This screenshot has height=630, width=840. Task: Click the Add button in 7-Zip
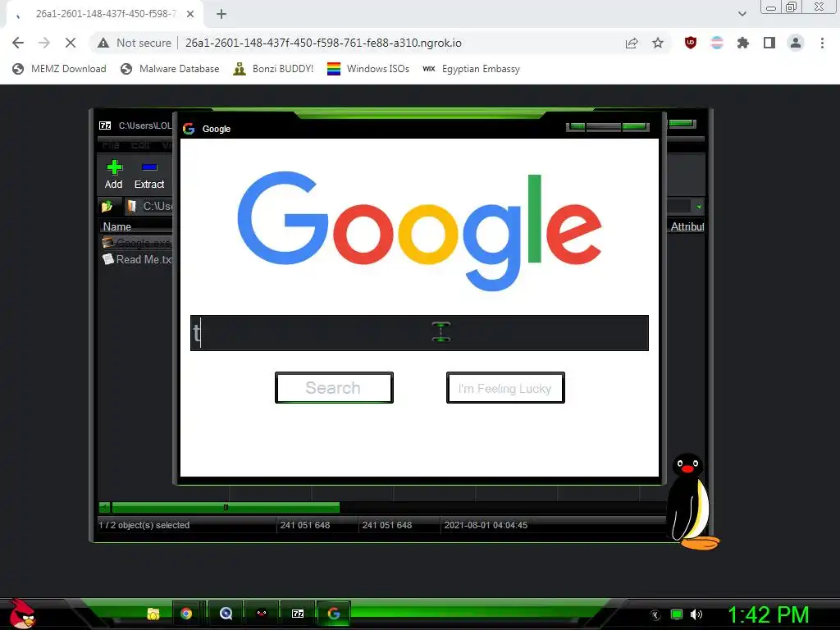click(113, 175)
